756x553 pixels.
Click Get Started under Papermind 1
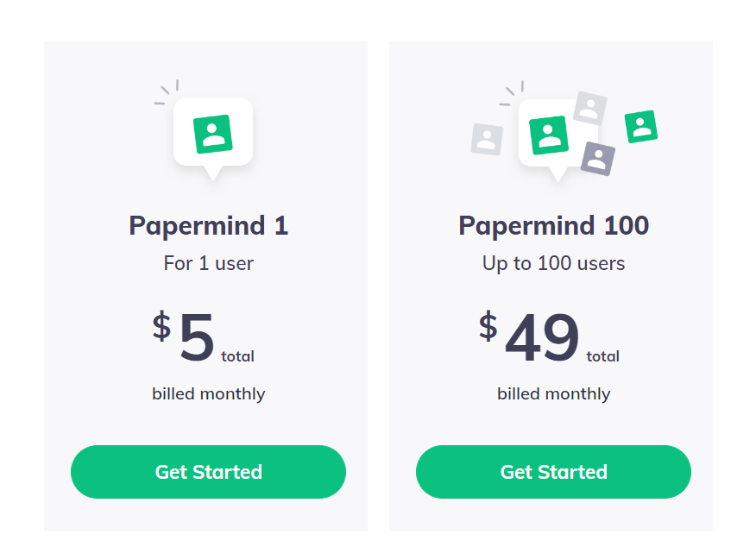[x=208, y=472]
